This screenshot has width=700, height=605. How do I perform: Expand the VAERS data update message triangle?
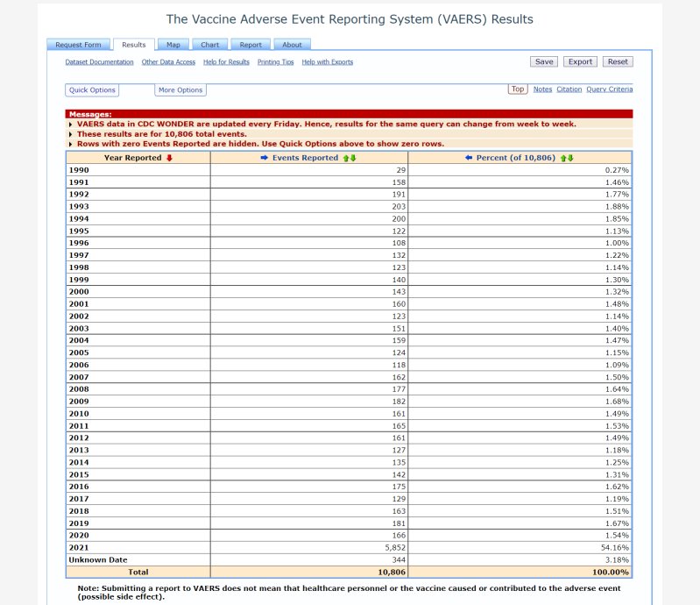pos(71,125)
